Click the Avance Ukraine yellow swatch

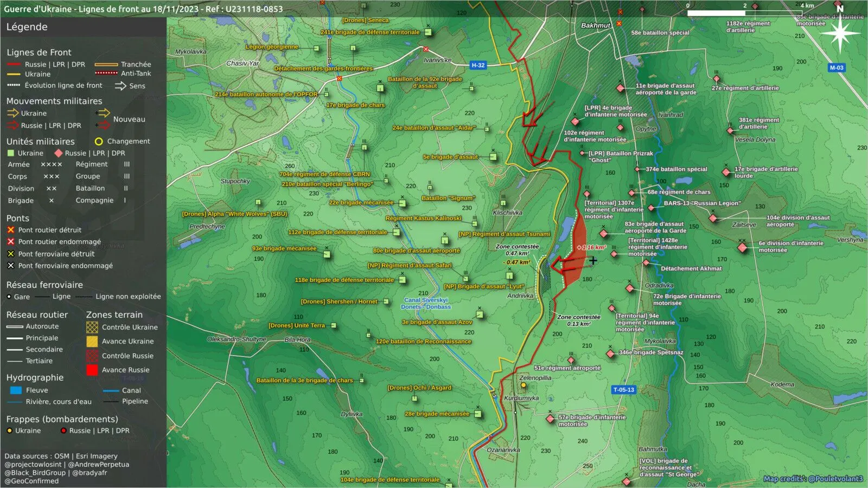point(92,342)
